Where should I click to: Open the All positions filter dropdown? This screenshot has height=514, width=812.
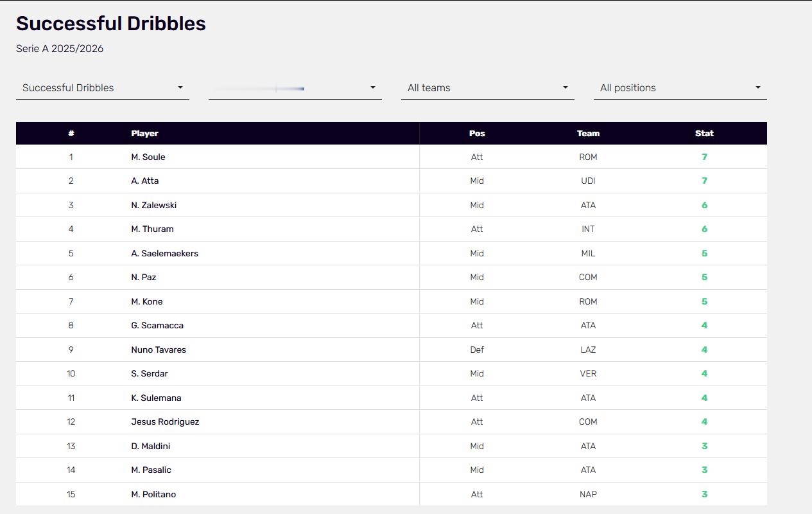(680, 88)
